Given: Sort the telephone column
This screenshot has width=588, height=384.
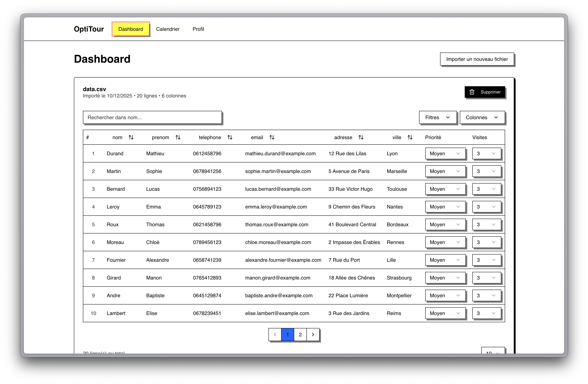Looking at the screenshot, I should pos(230,137).
